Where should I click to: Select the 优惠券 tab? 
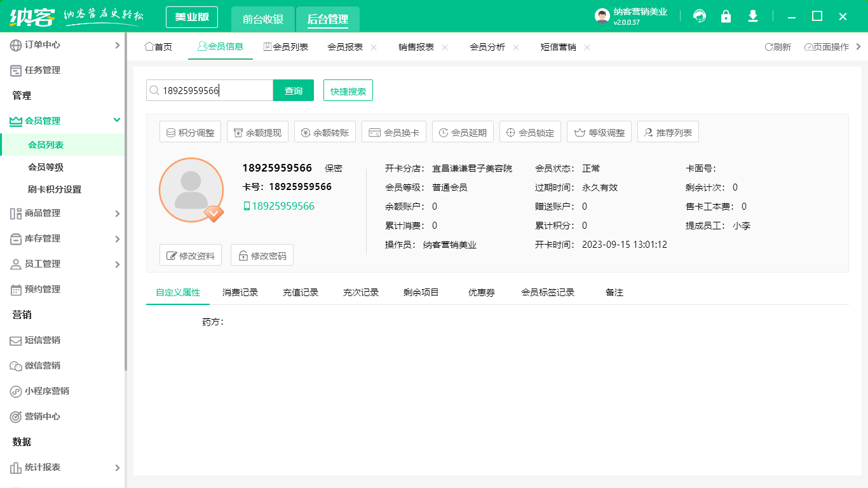pos(482,292)
